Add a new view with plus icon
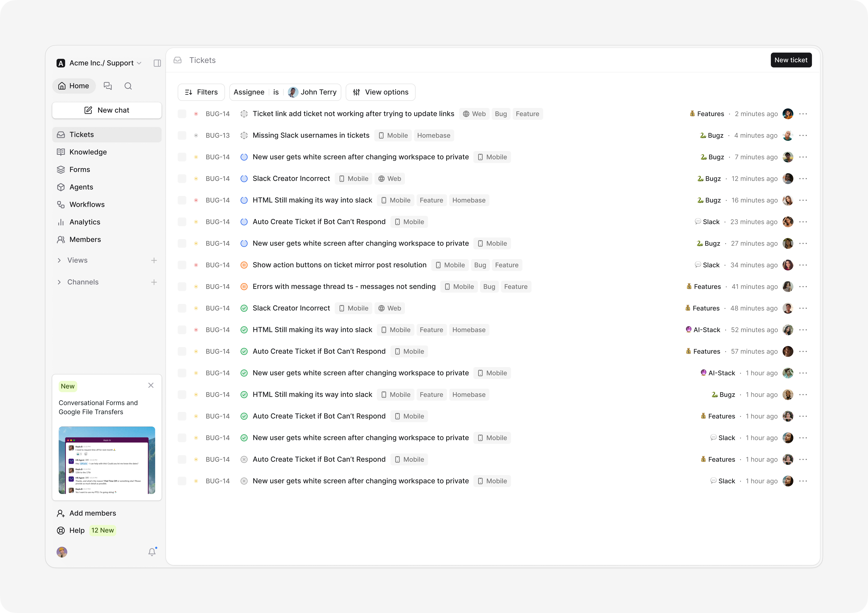This screenshot has width=868, height=613. [x=154, y=260]
